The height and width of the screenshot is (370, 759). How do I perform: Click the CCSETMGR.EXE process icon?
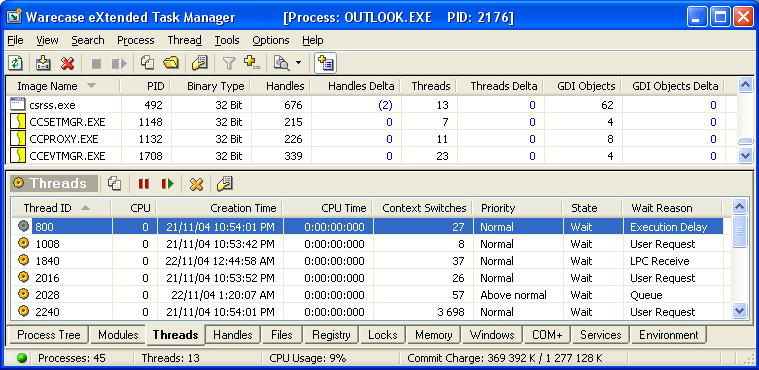coord(17,122)
